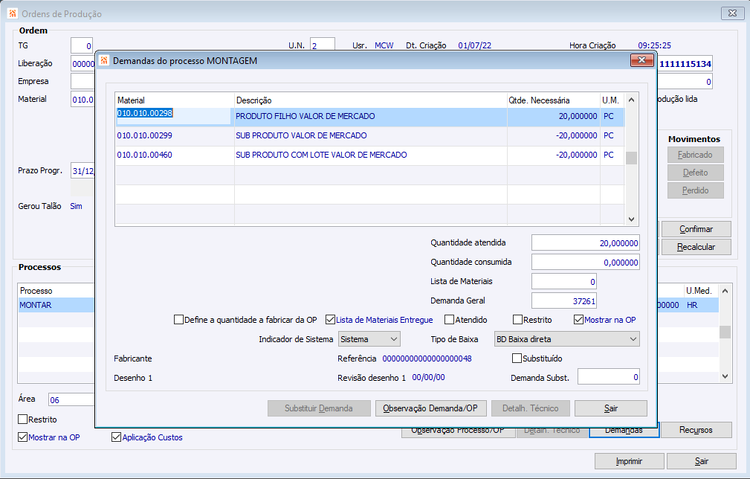Expand the Tipo de Baixa combo box
Viewport: 750px width, 479px height.
[566, 339]
